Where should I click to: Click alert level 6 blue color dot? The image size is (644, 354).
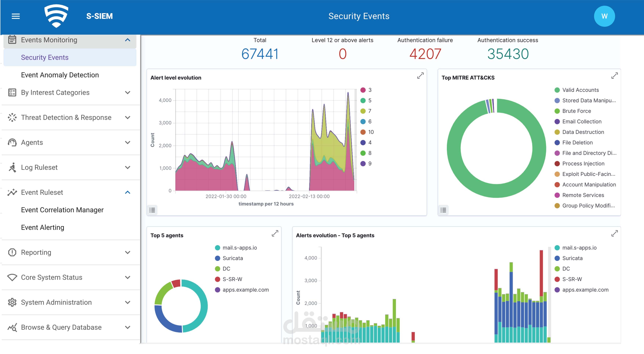click(x=363, y=121)
